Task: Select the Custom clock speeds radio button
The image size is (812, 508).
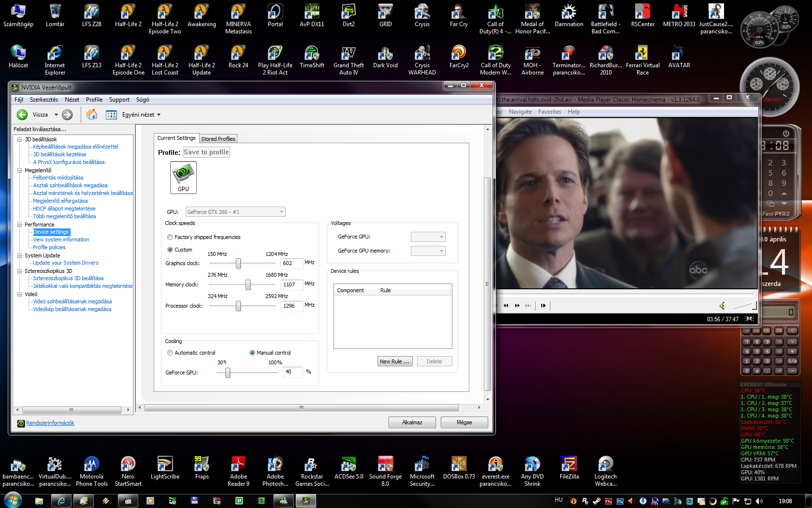Action: tap(170, 250)
